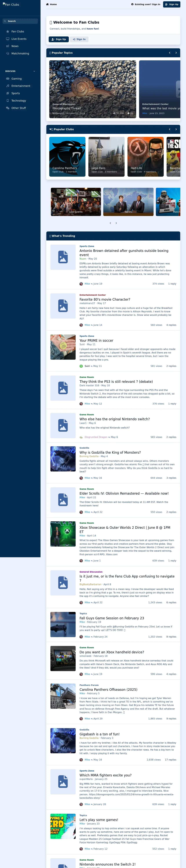186x868 pixels.
Task: Click Disgruntled Dragon avatar icon
Action: click(81, 437)
